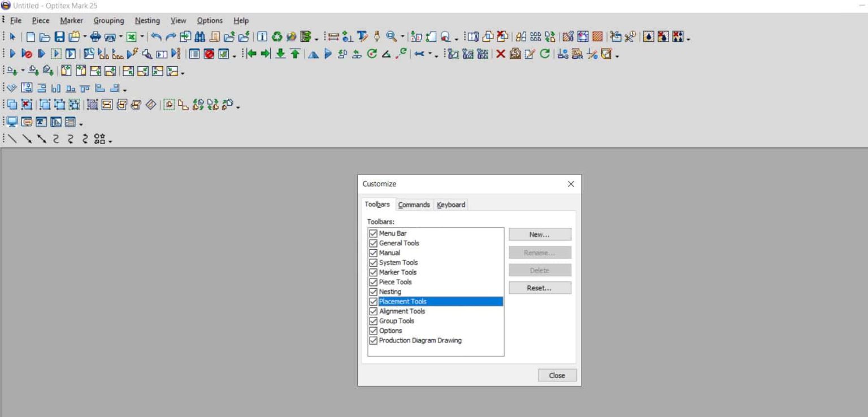This screenshot has height=417, width=868.
Task: Click the Redo curved arrow icon
Action: [171, 37]
